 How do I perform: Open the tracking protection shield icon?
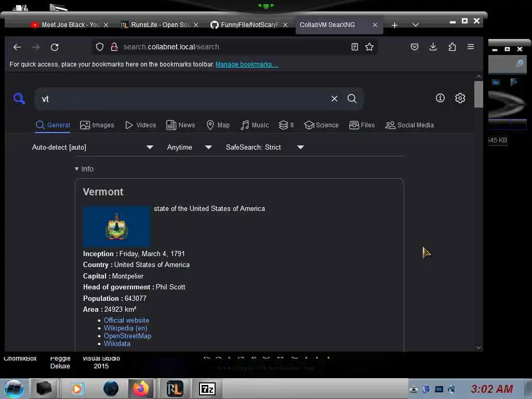pos(99,47)
